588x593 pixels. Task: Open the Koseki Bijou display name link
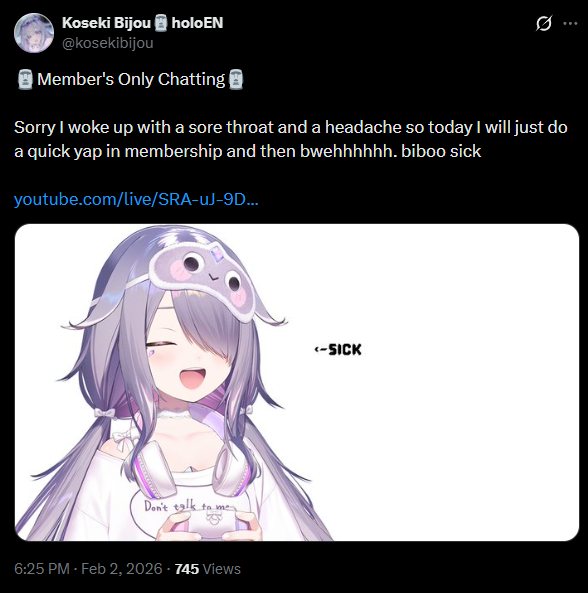coord(106,23)
